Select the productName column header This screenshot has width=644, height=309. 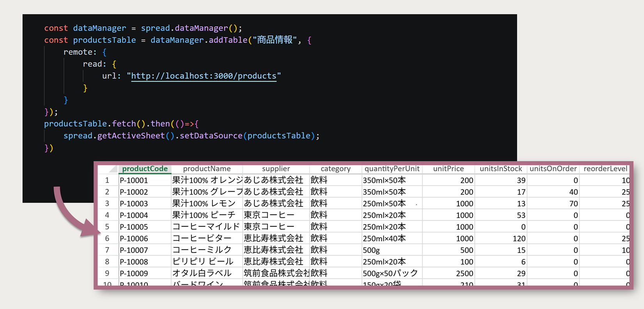pos(207,169)
